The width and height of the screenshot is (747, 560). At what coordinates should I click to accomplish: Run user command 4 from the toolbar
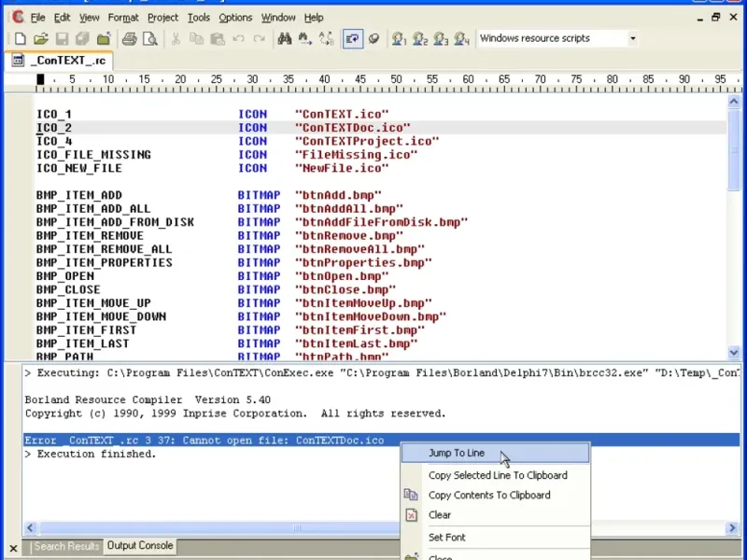tap(461, 39)
